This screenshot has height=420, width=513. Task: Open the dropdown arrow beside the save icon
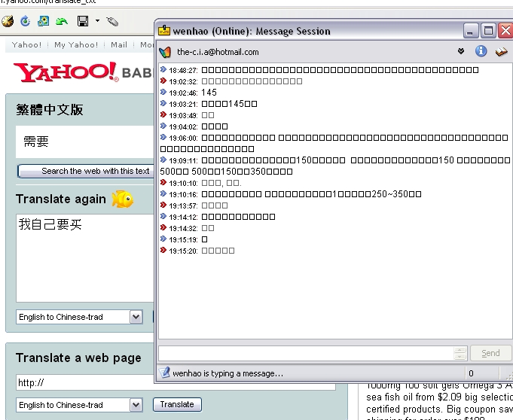tap(97, 21)
